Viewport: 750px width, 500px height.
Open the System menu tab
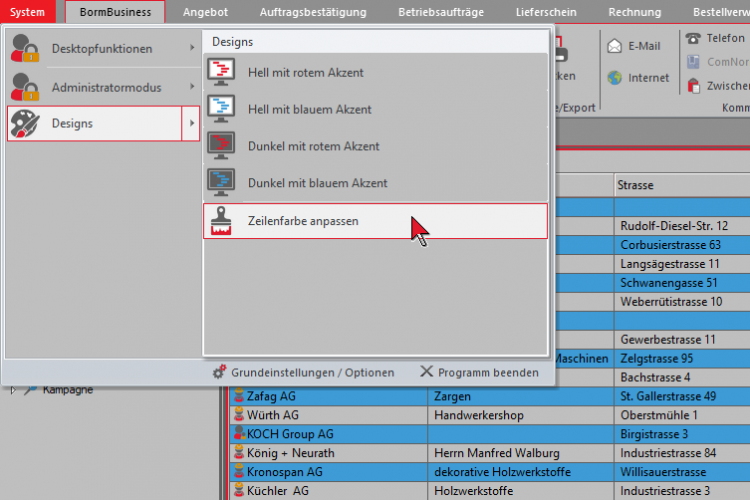(28, 12)
